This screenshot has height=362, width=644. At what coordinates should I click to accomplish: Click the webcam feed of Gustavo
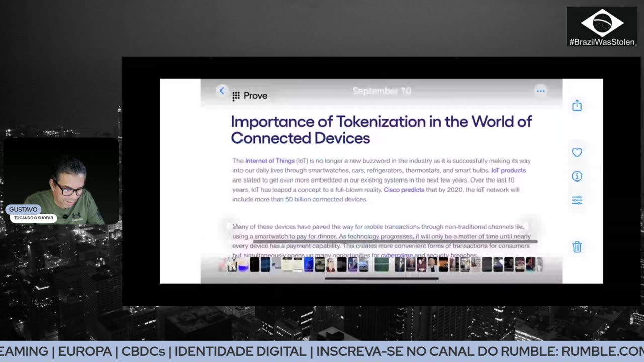pos(61,181)
